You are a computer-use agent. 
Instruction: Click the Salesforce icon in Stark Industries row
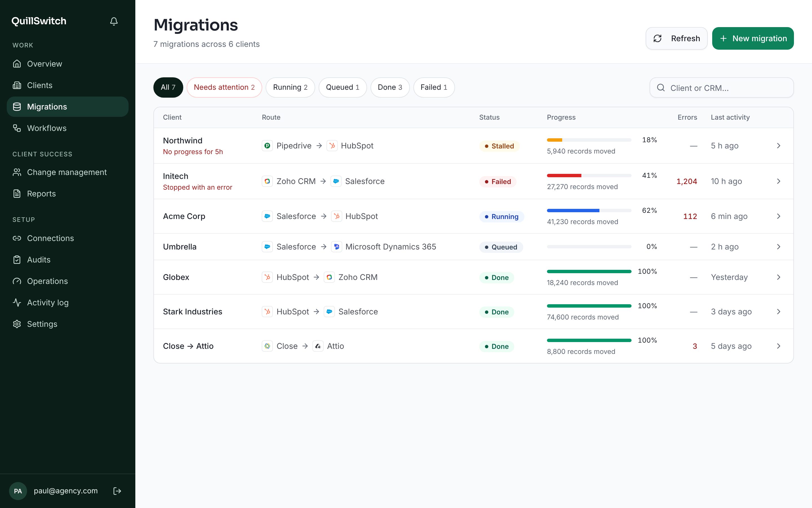(x=329, y=312)
